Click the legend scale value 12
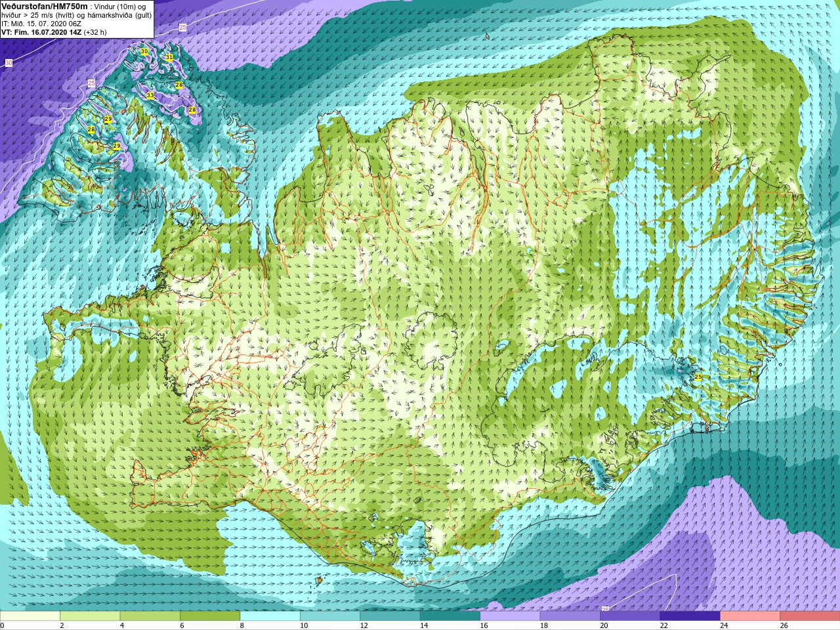The height and width of the screenshot is (630, 840). click(x=364, y=625)
